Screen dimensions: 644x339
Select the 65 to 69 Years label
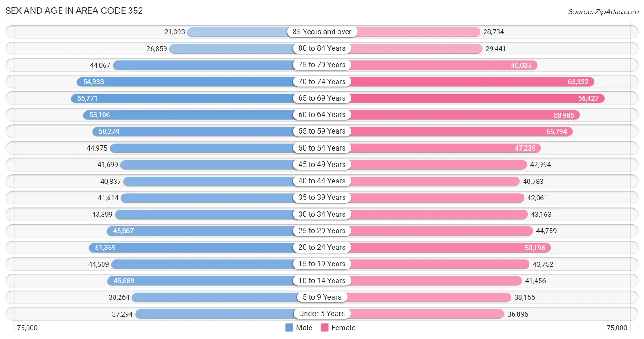click(322, 98)
